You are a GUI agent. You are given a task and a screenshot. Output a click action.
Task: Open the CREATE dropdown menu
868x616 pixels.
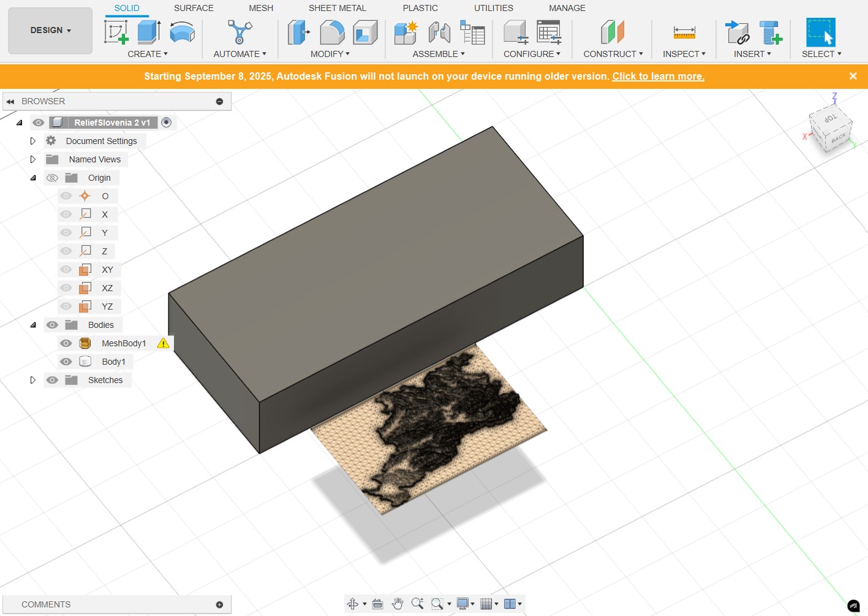(148, 54)
